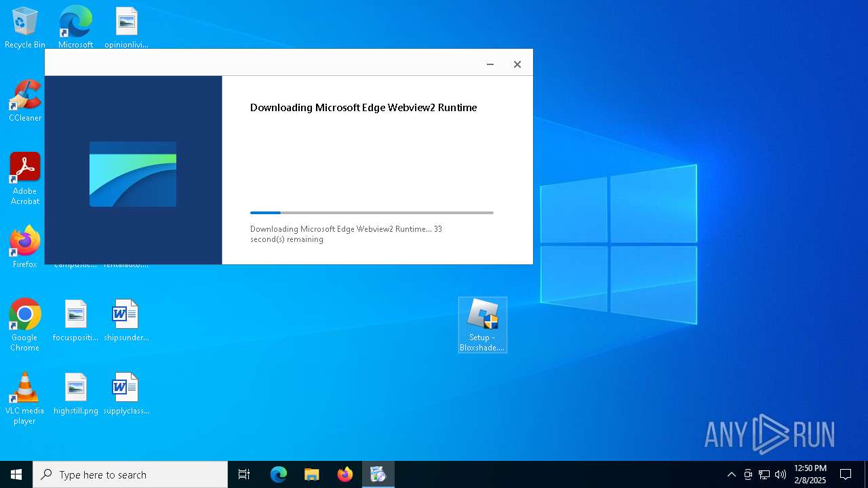Select the opinionlivi... image file icon
This screenshot has height=488, width=868.
pos(126,28)
